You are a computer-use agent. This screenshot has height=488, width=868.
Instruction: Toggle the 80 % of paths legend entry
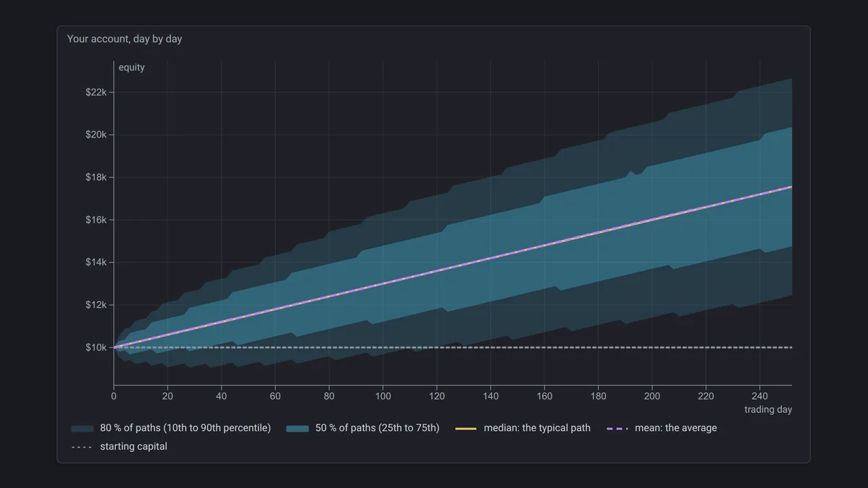[x=171, y=428]
